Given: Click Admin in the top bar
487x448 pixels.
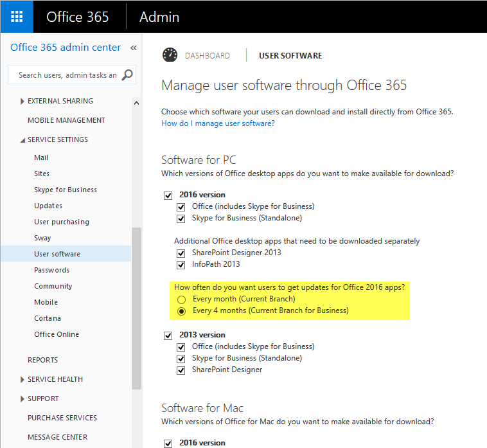Looking at the screenshot, I should [x=159, y=17].
